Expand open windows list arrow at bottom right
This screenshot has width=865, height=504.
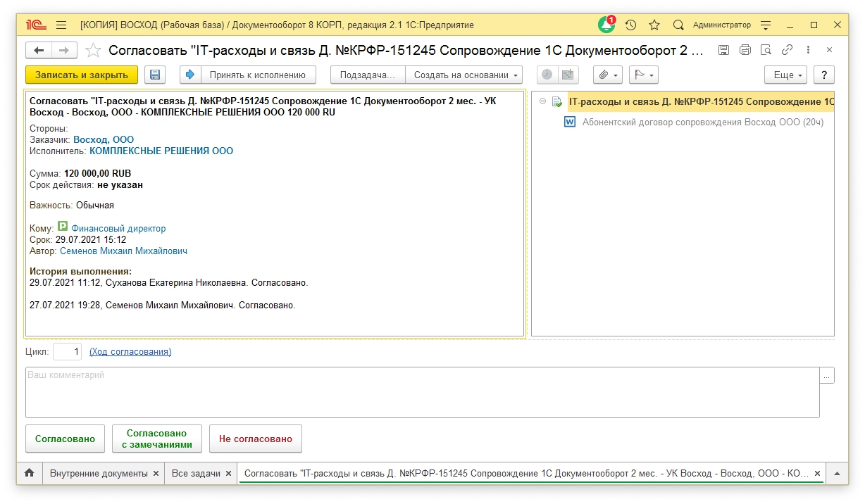(x=837, y=473)
